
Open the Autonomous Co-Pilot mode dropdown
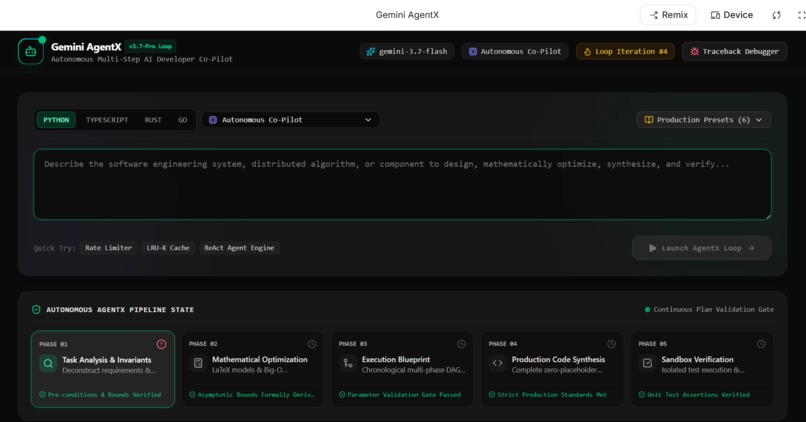click(290, 120)
